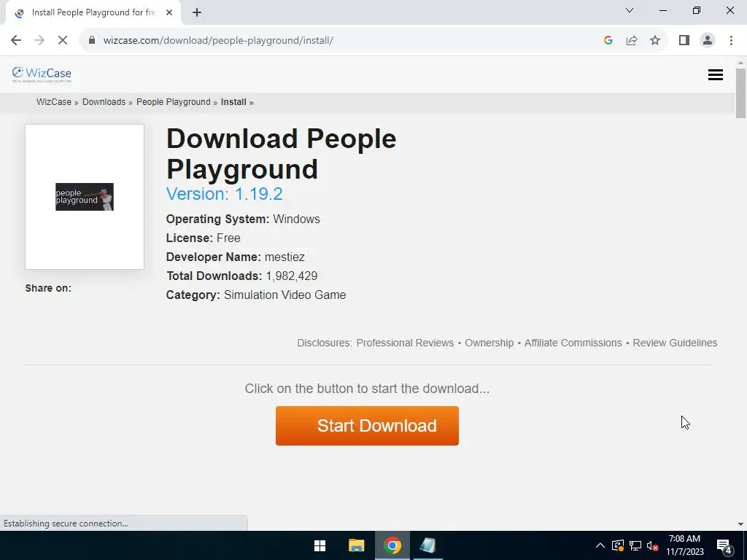Click the Start Download button

(x=367, y=426)
